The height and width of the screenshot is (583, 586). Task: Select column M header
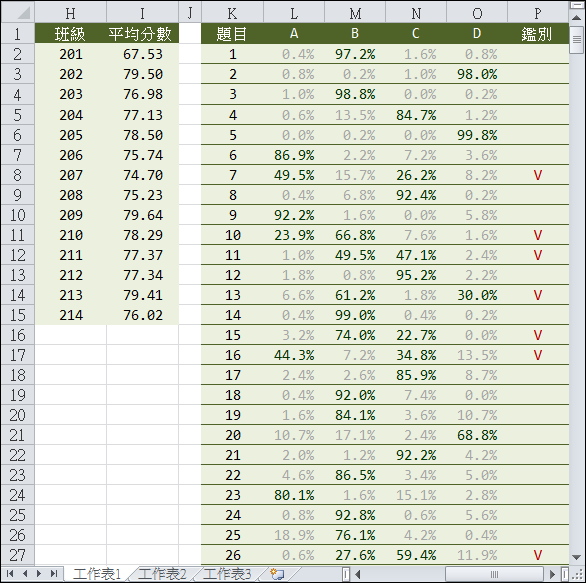[x=355, y=13]
